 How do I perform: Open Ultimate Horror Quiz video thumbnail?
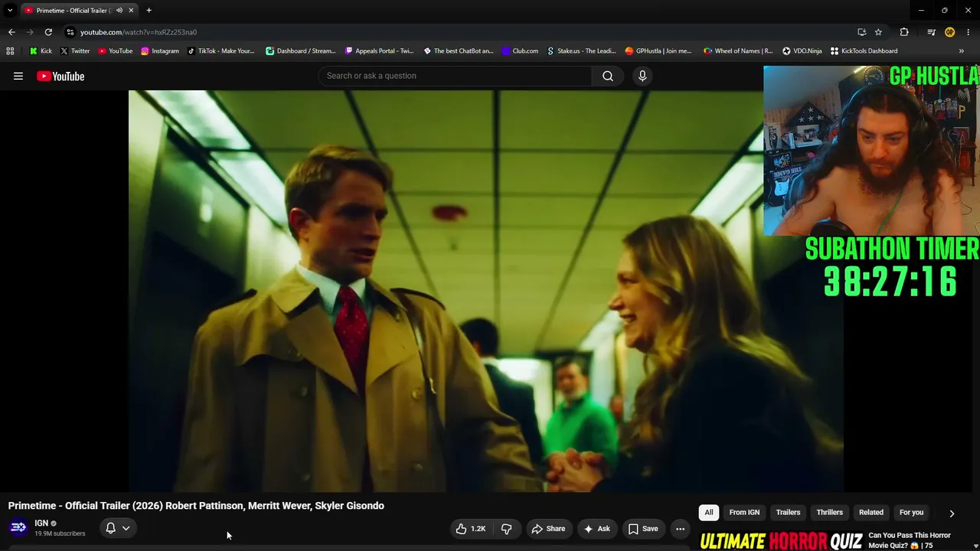pyautogui.click(x=782, y=540)
